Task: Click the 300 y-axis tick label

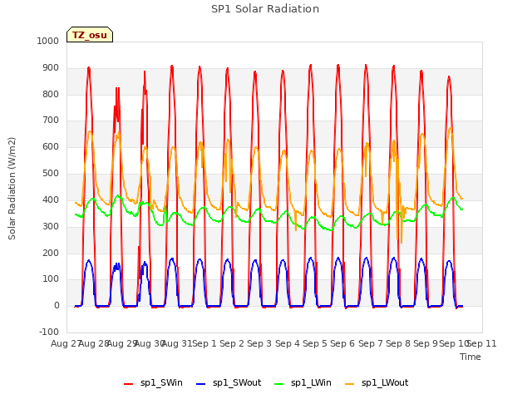Action: (51, 226)
